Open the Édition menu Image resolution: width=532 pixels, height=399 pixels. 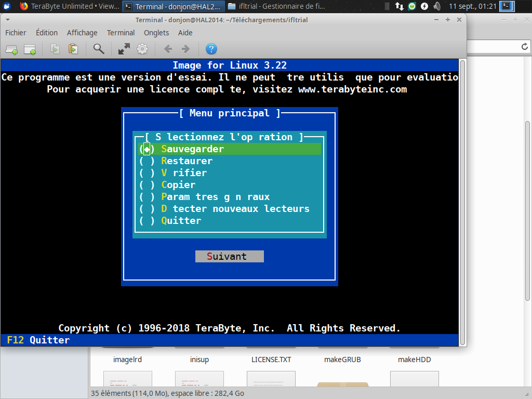click(47, 33)
